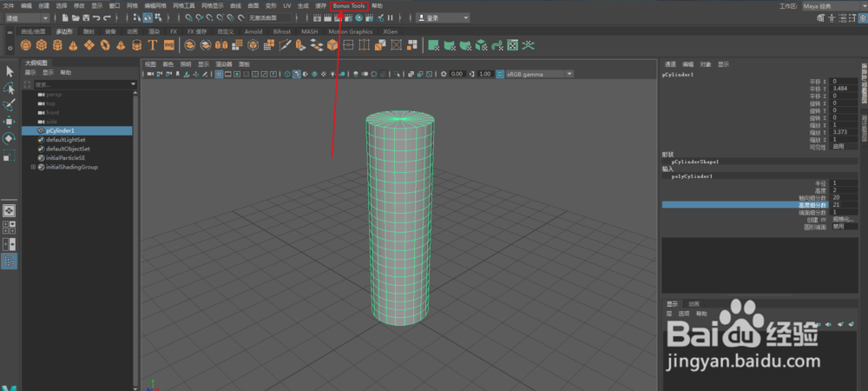Click the Undo arrow icon
The image size is (868, 391).
[x=96, y=17]
